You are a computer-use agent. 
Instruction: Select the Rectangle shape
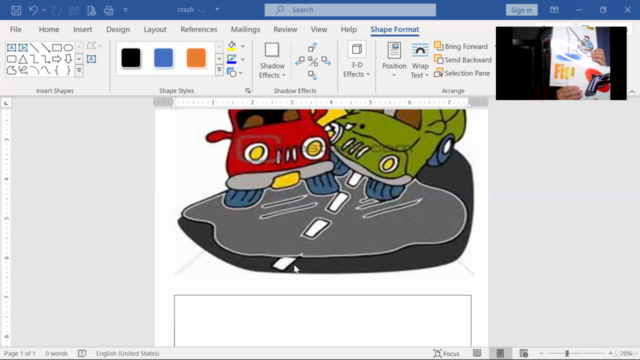57,48
